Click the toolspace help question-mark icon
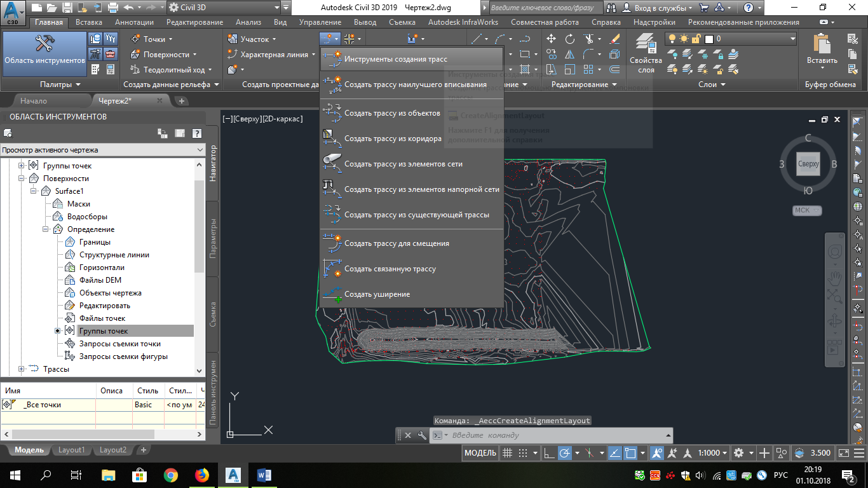Image resolution: width=868 pixels, height=488 pixels. (x=197, y=133)
